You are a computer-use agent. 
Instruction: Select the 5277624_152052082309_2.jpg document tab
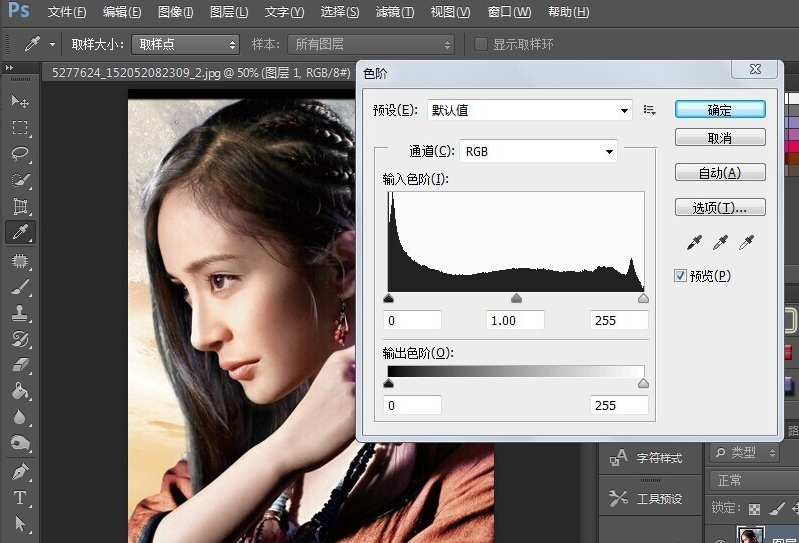coord(201,73)
